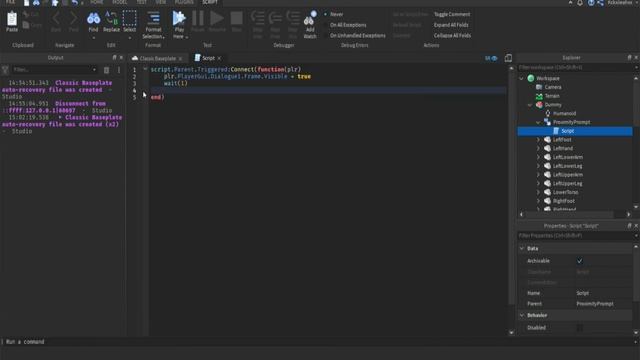Click the Output panel options menu icon
The image size is (640, 360).
(x=119, y=70)
